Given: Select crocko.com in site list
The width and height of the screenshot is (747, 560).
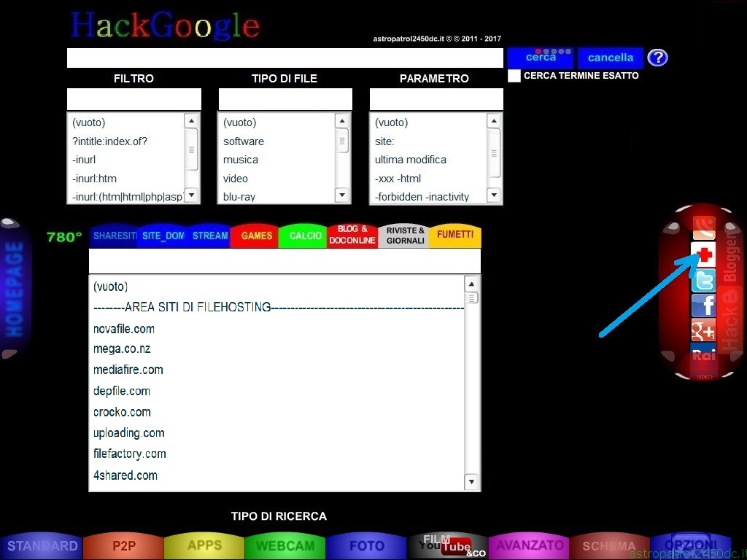Looking at the screenshot, I should click(122, 412).
